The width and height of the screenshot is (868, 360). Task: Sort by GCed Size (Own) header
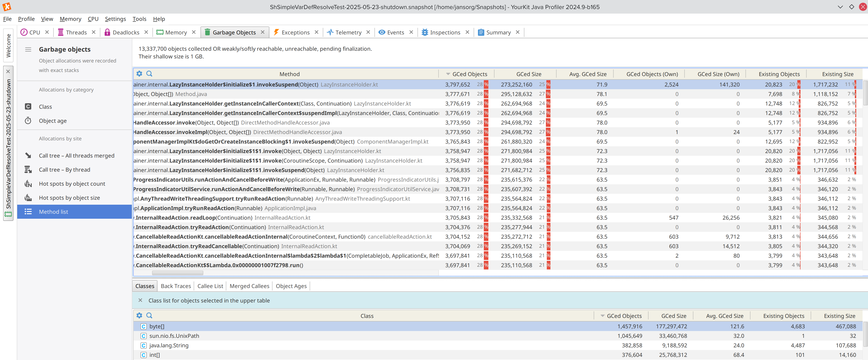pyautogui.click(x=715, y=74)
